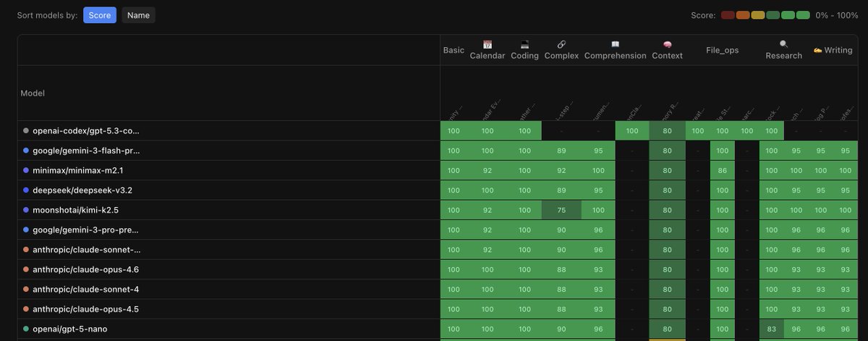Viewport: 868px width, 341px height.
Task: Click the blue dot beside google/gemini-3-flash
Action: coord(26,151)
